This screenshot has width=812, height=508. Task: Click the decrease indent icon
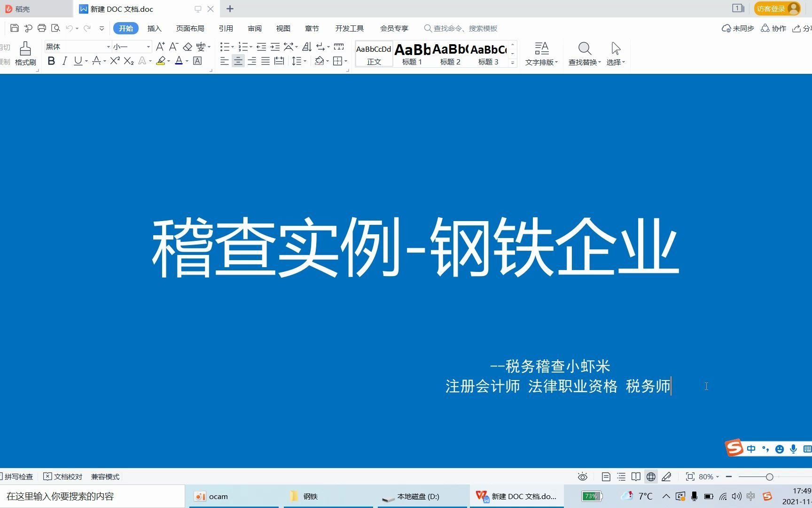261,47
